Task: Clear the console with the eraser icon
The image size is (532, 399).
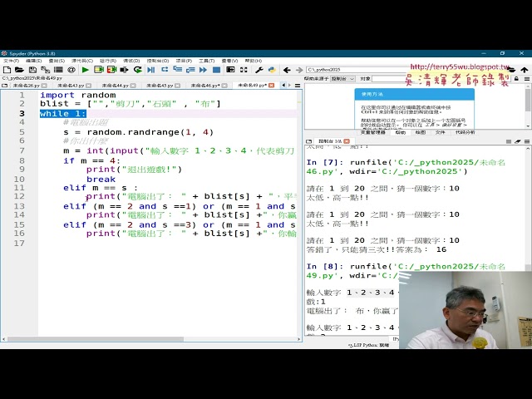Action: click(x=517, y=141)
